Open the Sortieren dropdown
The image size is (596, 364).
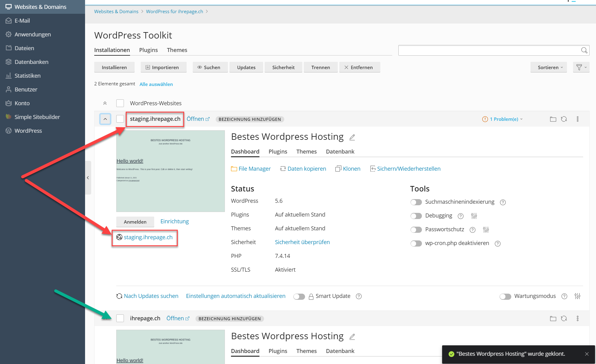point(549,67)
